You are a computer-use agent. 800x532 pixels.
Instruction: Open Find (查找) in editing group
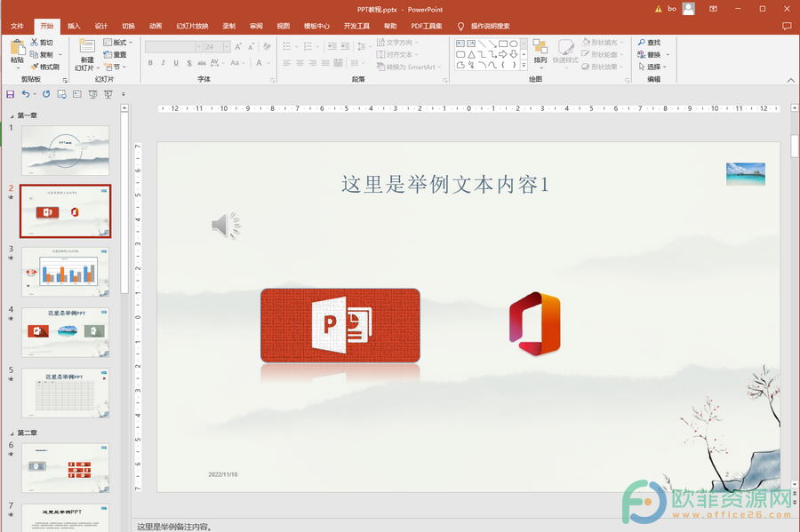pos(649,43)
